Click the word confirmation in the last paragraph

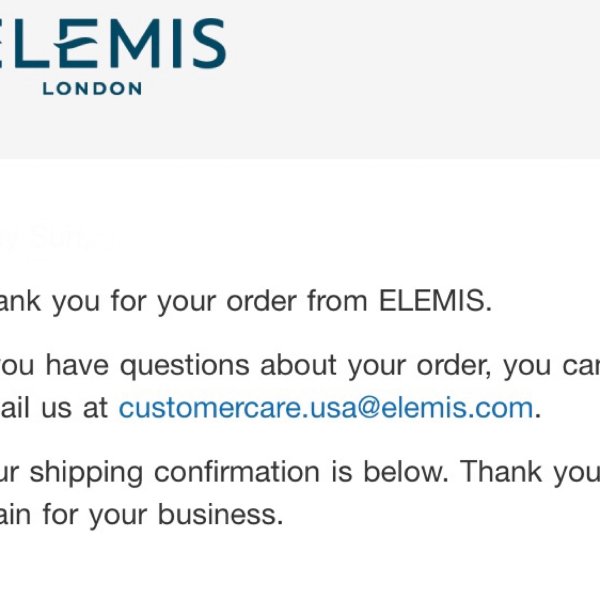click(x=237, y=471)
